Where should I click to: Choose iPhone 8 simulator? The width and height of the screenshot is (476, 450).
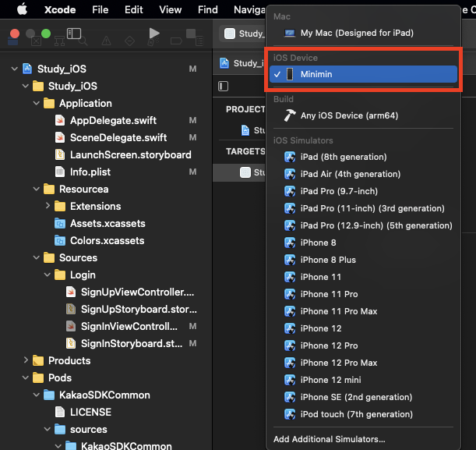(363, 243)
